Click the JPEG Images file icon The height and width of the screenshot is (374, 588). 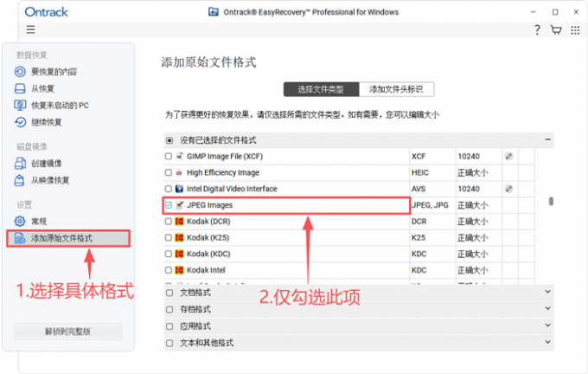point(180,205)
